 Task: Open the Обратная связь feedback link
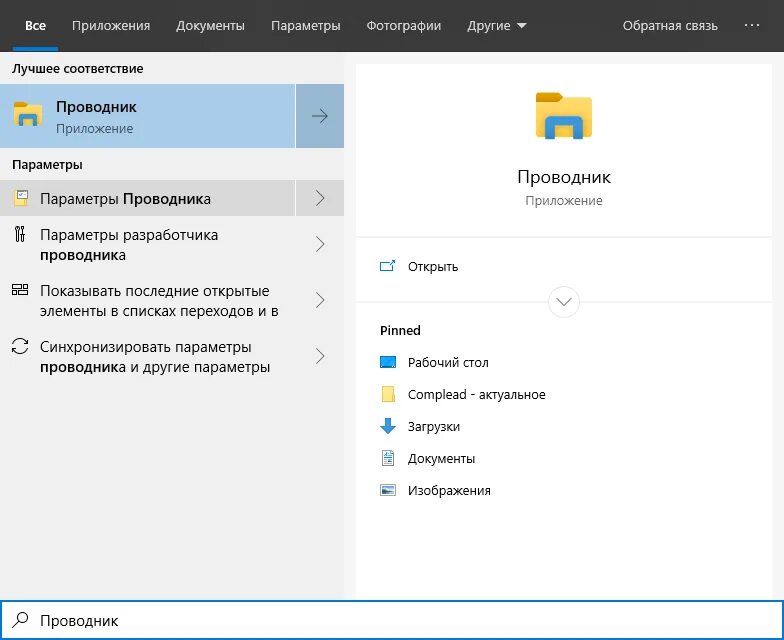670,26
